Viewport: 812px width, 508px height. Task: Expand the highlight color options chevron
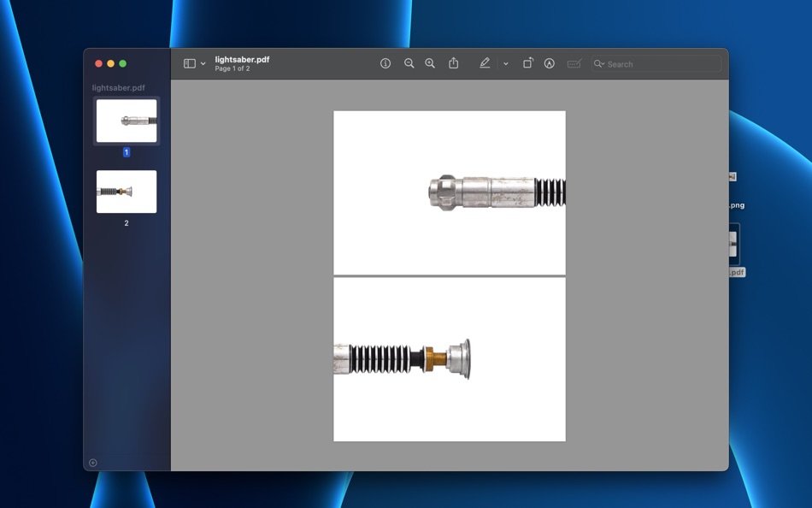pyautogui.click(x=506, y=64)
